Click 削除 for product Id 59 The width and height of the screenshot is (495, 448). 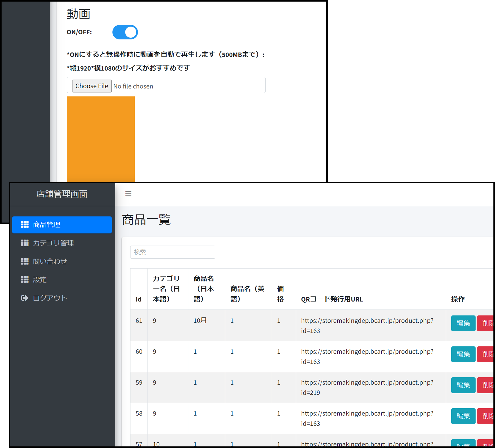point(485,385)
